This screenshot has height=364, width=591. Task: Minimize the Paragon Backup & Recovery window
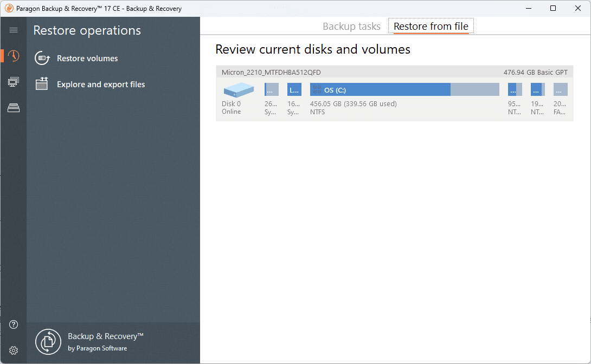(x=529, y=8)
